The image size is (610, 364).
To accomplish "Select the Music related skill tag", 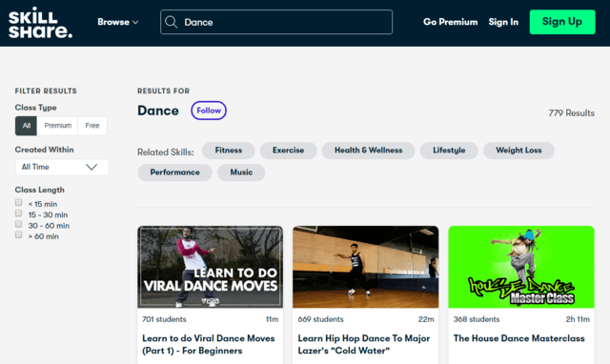I will click(241, 172).
